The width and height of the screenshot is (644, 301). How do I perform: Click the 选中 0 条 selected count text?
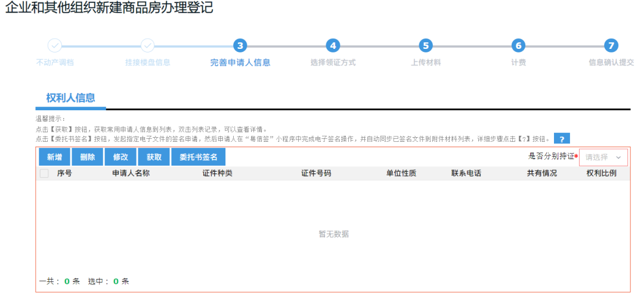109,281
